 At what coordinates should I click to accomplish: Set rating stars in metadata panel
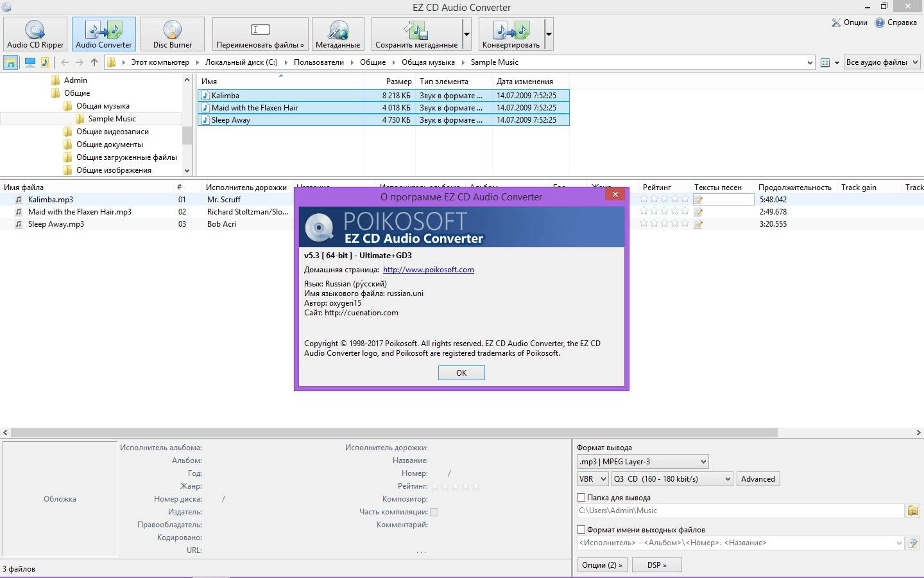[x=456, y=486]
